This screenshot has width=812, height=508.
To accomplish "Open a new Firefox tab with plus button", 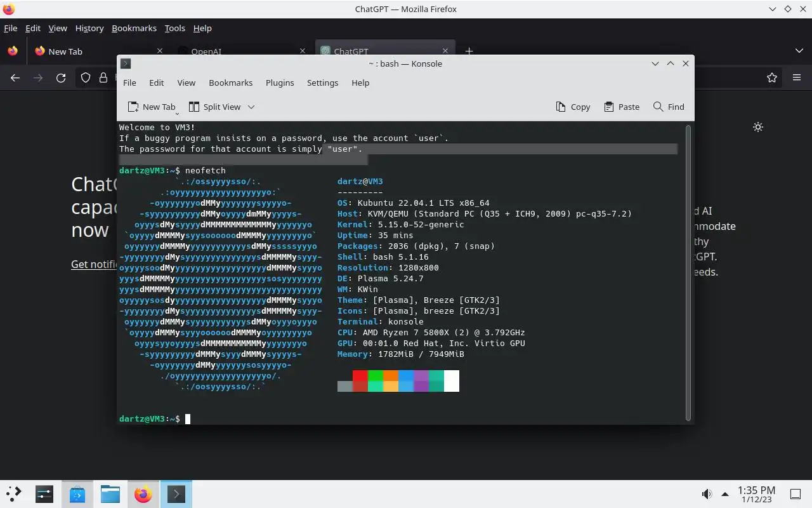I will click(469, 51).
